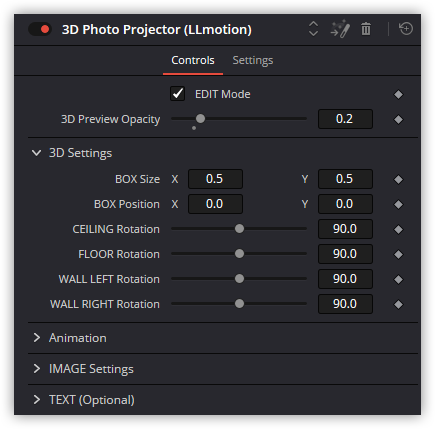Uncheck the EDIT Mode checkbox
The width and height of the screenshot is (435, 429).
pos(177,94)
